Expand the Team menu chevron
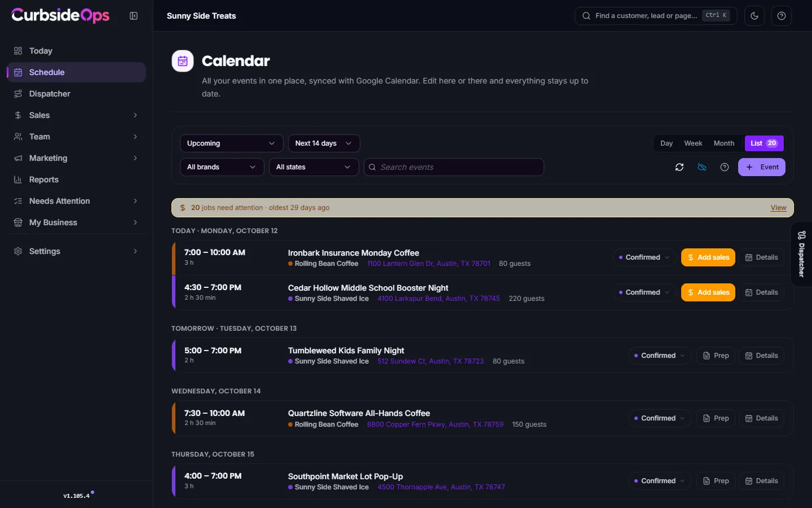812x508 pixels. (x=135, y=137)
